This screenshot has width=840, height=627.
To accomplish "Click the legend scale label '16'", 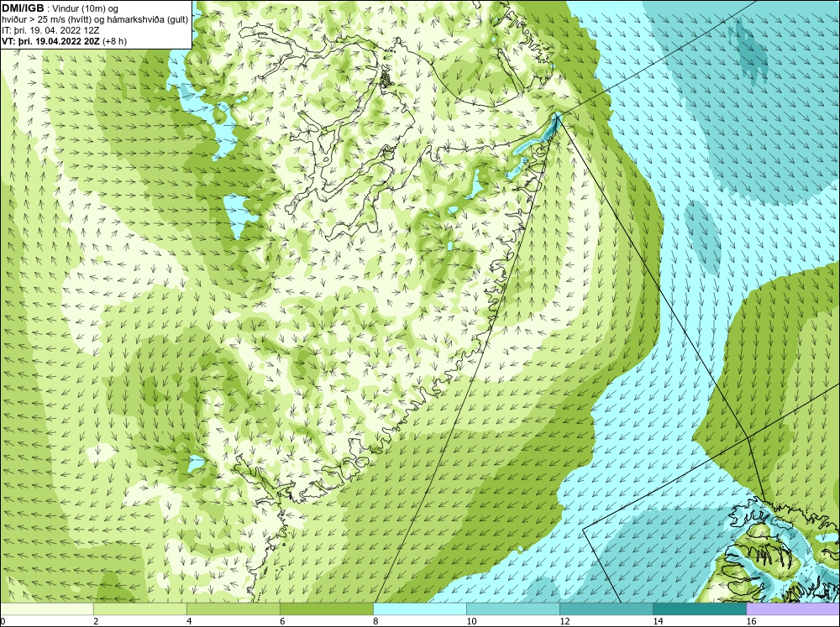I will [751, 621].
